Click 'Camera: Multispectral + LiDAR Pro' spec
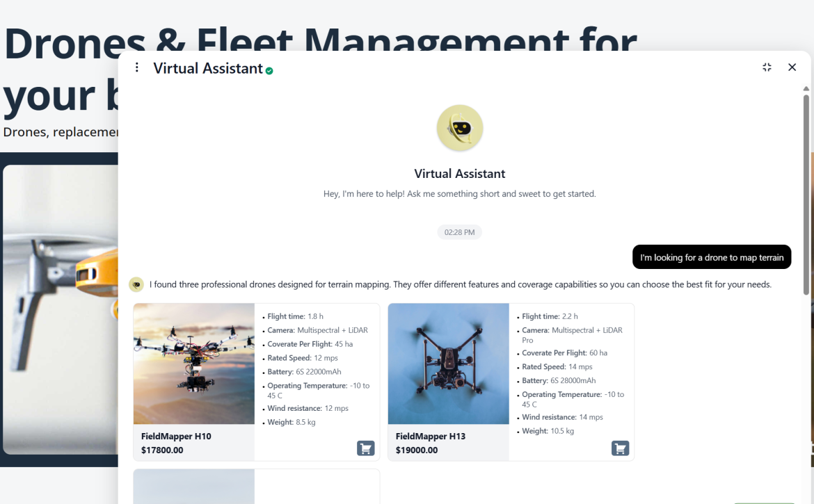Image resolution: width=814 pixels, height=504 pixels. 572,335
